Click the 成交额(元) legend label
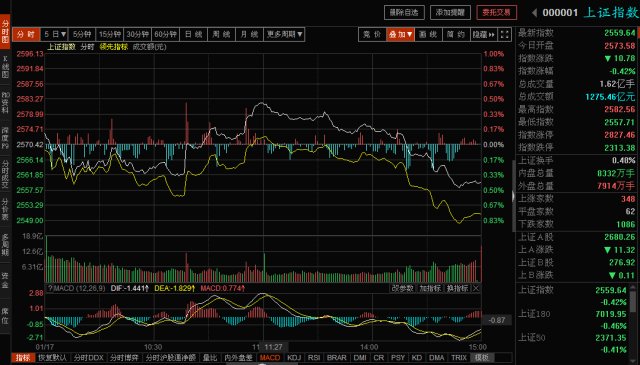The image size is (640, 365). click(149, 47)
